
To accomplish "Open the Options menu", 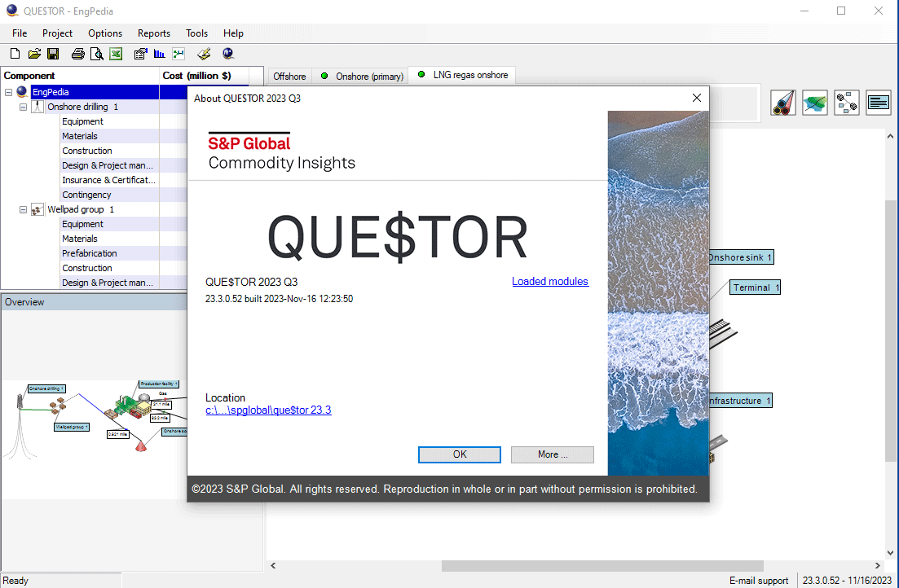I will click(x=105, y=33).
